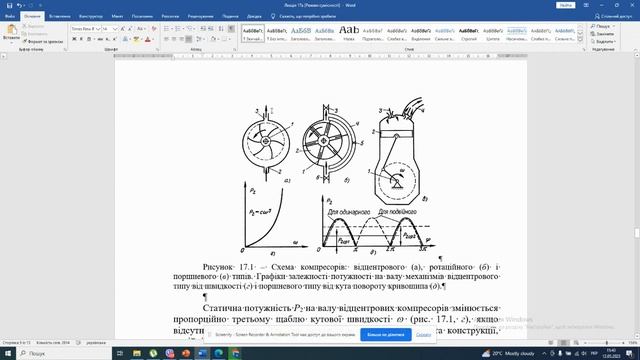
Task: Click the blue button in Screenity notification bar
Action: [x=386, y=335]
